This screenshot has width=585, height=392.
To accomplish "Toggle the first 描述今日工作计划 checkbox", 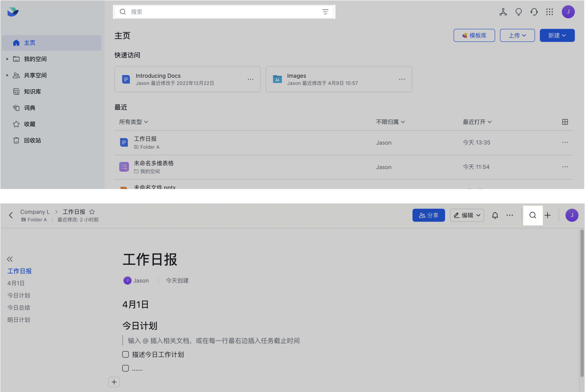I will pos(126,355).
